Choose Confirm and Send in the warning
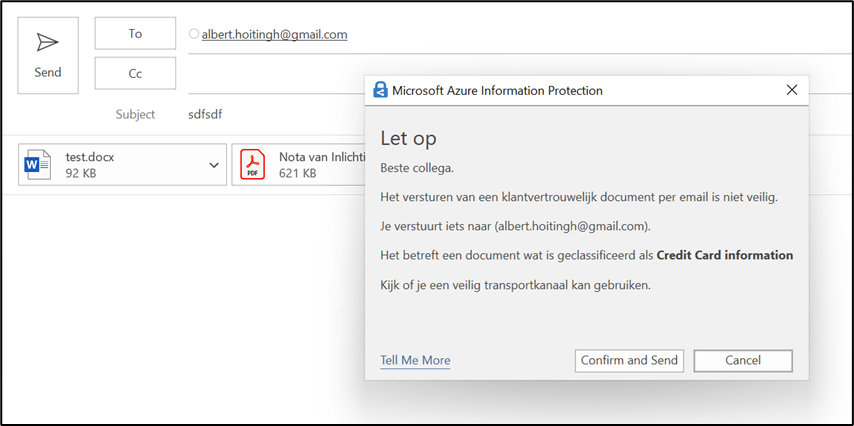The image size is (854, 426). [x=630, y=360]
